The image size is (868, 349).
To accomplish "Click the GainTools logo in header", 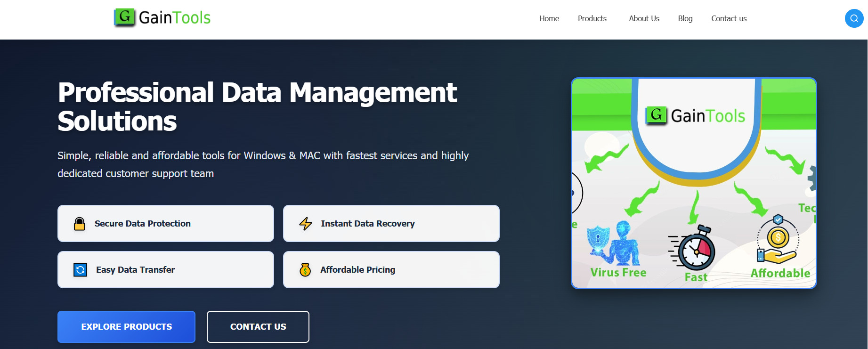I will (162, 18).
